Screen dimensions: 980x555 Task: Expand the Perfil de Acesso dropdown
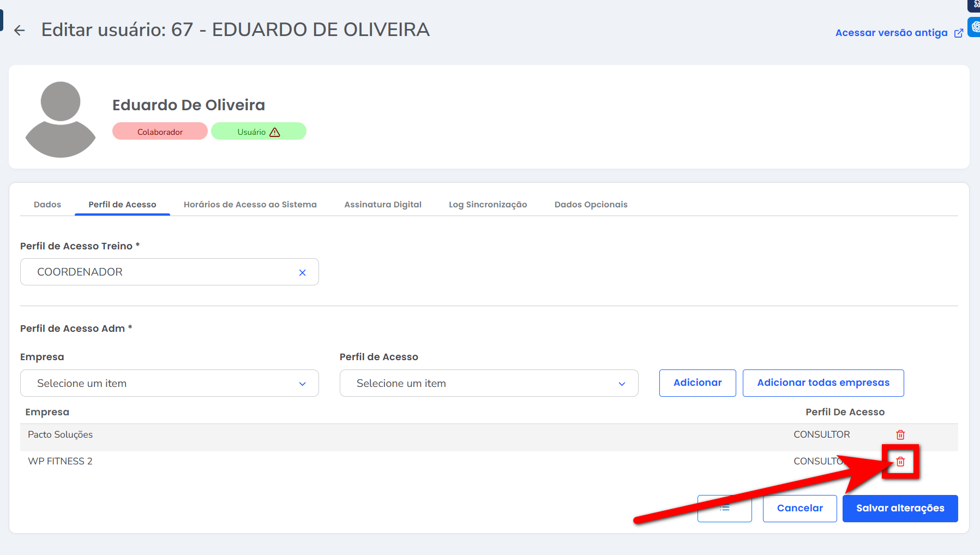(x=488, y=383)
